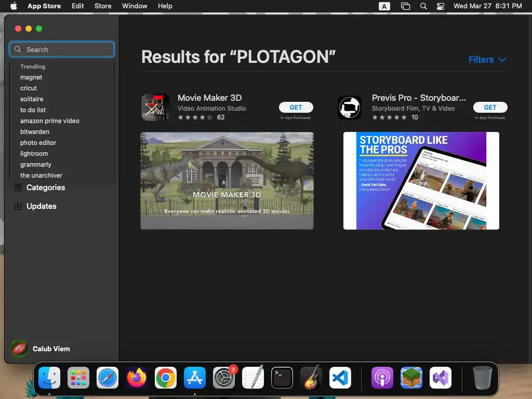Open Spotlight search in menu bar
The height and width of the screenshot is (399, 532).
(x=423, y=6)
